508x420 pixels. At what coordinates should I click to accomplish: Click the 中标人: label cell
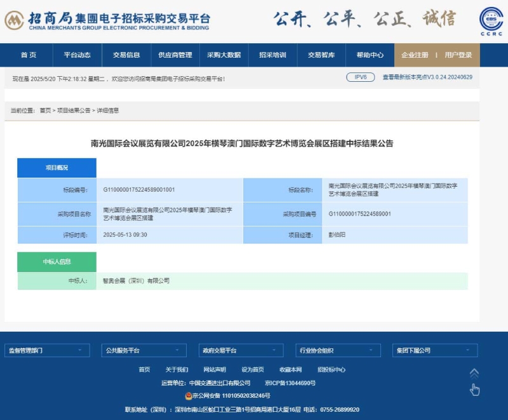point(57,281)
